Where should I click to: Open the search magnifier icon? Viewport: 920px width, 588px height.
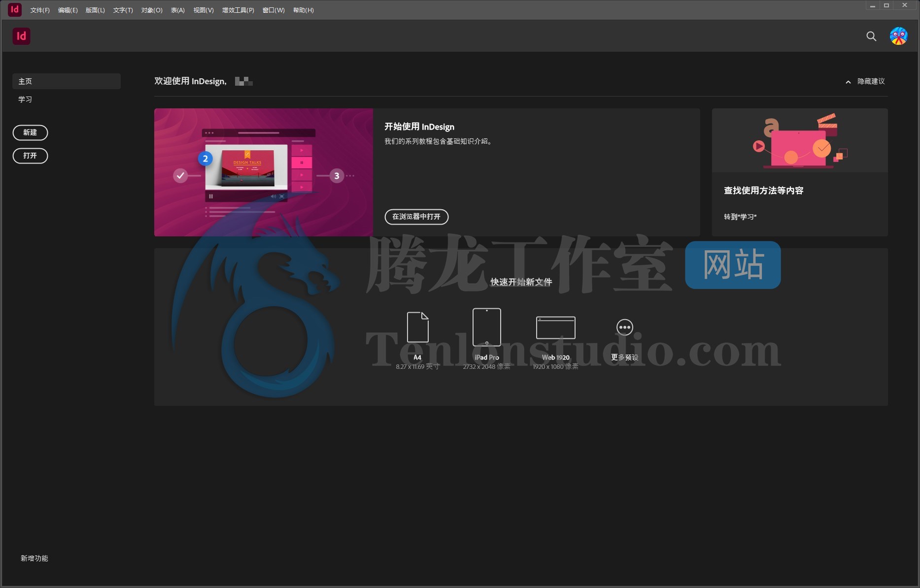click(871, 36)
